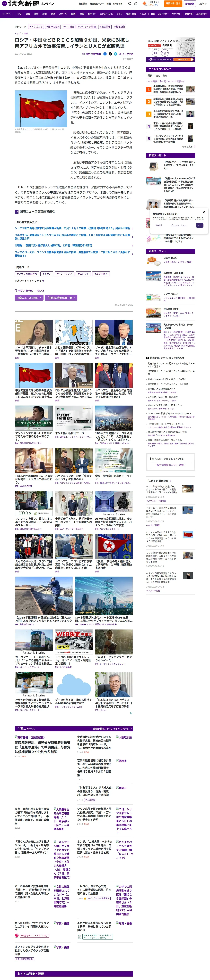Open ノーベル平和賞のマチャド氏 thumbnail

(x=34, y=333)
